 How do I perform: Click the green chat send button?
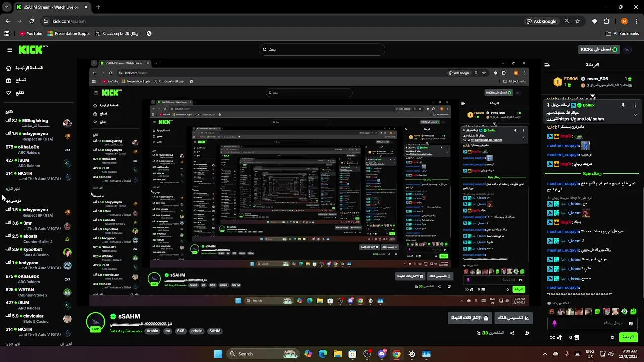click(x=628, y=337)
